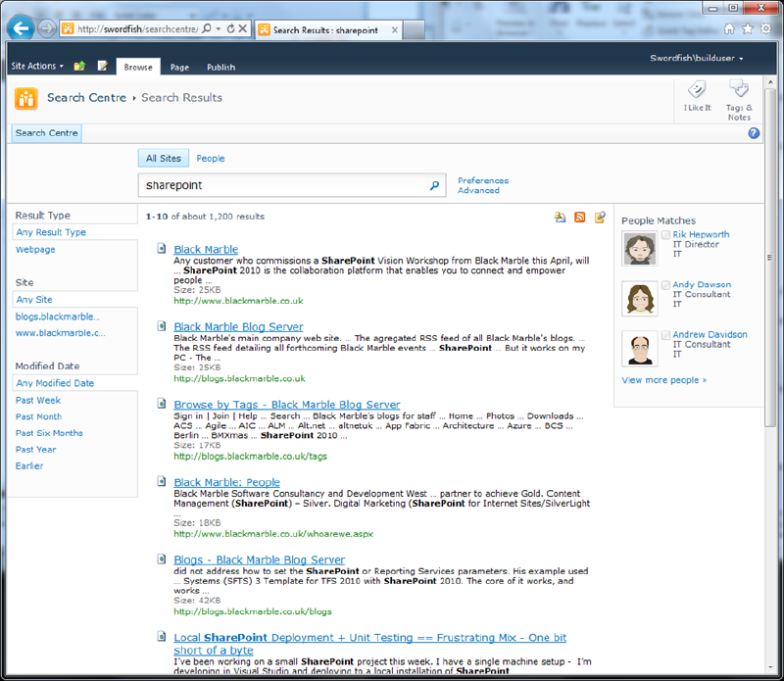Open the http://blogs.blackmarble.co.uk/tags URL
This screenshot has width=784, height=681.
click(x=250, y=457)
